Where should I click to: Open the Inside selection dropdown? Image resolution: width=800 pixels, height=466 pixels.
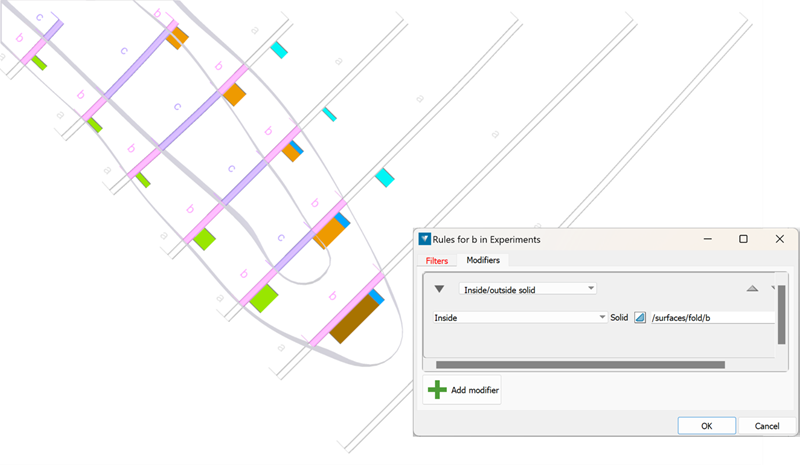pyautogui.click(x=520, y=317)
